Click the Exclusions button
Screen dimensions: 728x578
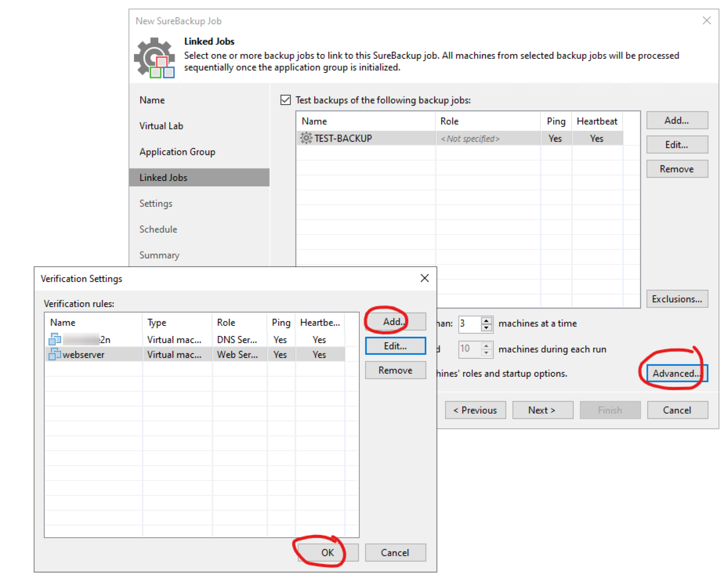click(x=677, y=298)
